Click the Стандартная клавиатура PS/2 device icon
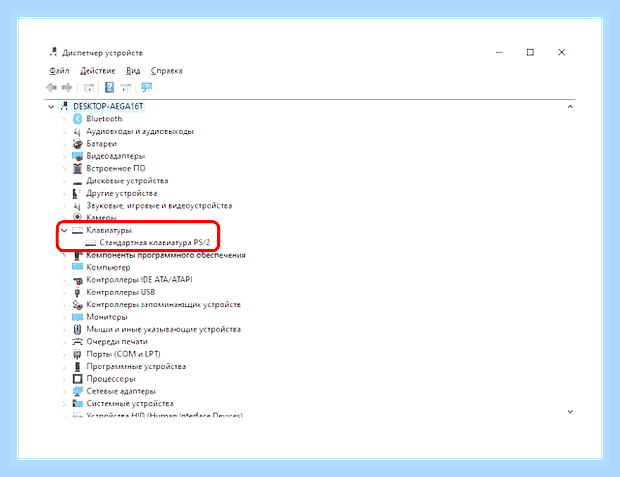620x477 pixels. click(x=91, y=242)
